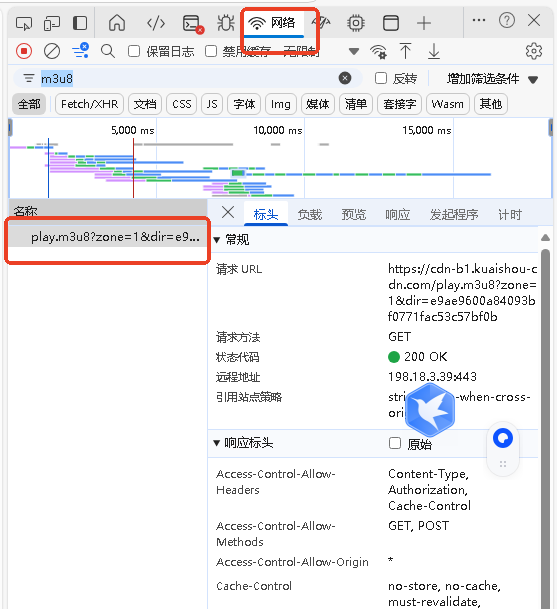Filter by 字体 font requests
Image resolution: width=557 pixels, height=609 pixels.
[x=244, y=104]
